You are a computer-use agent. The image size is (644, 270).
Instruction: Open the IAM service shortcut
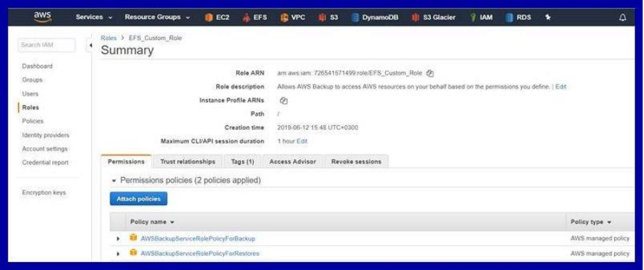click(x=481, y=17)
